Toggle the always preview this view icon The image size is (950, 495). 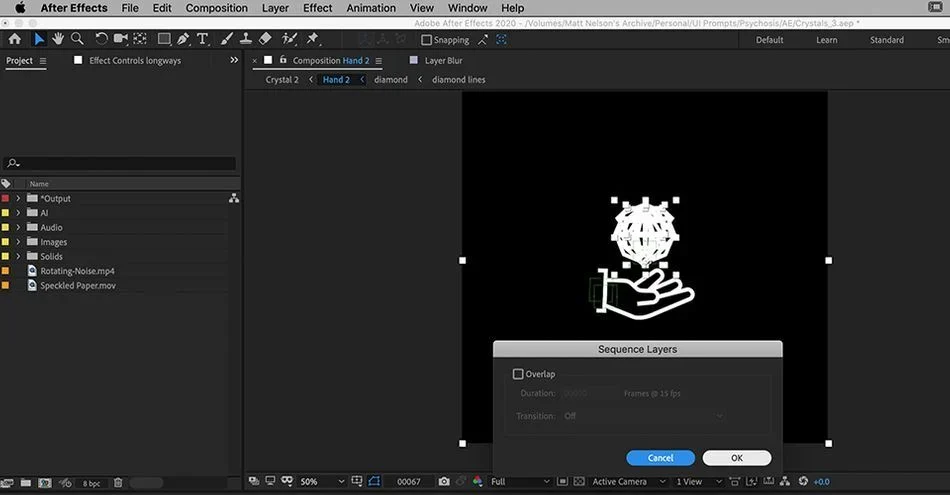pyautogui.click(x=254, y=482)
